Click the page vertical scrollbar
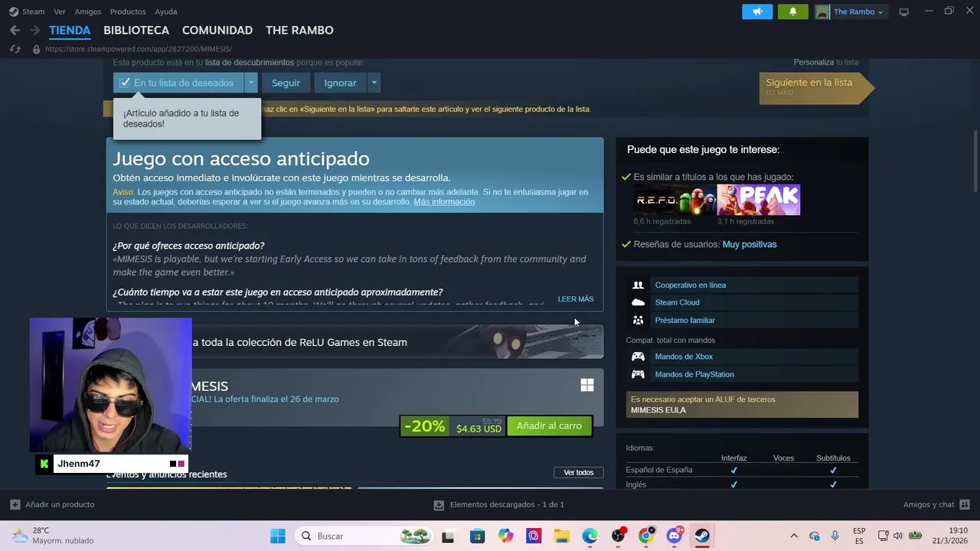The image size is (980, 551). [x=975, y=161]
